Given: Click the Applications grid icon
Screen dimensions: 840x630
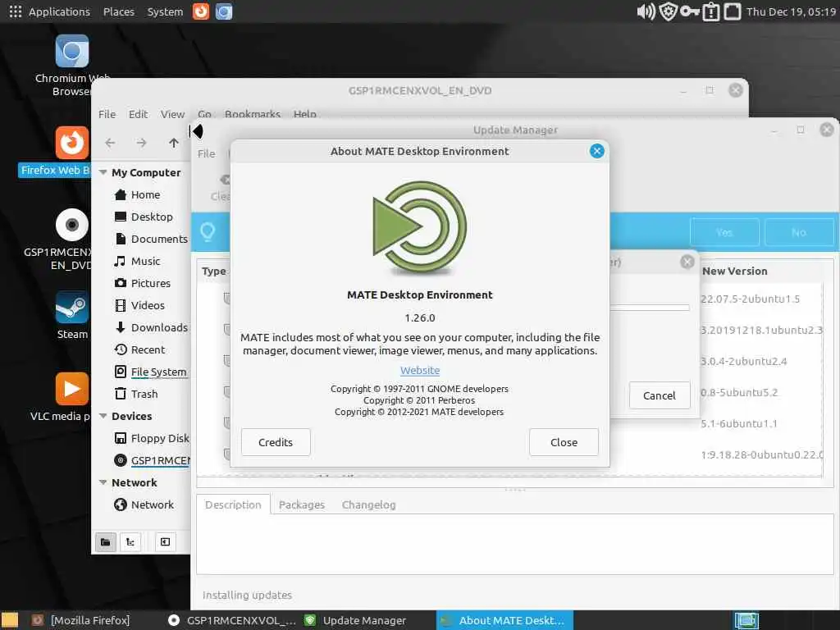Looking at the screenshot, I should tap(16, 11).
